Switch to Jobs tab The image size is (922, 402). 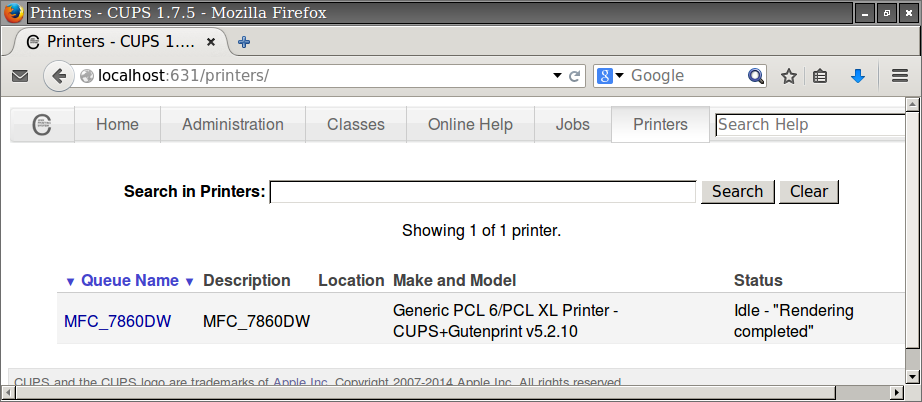[573, 125]
